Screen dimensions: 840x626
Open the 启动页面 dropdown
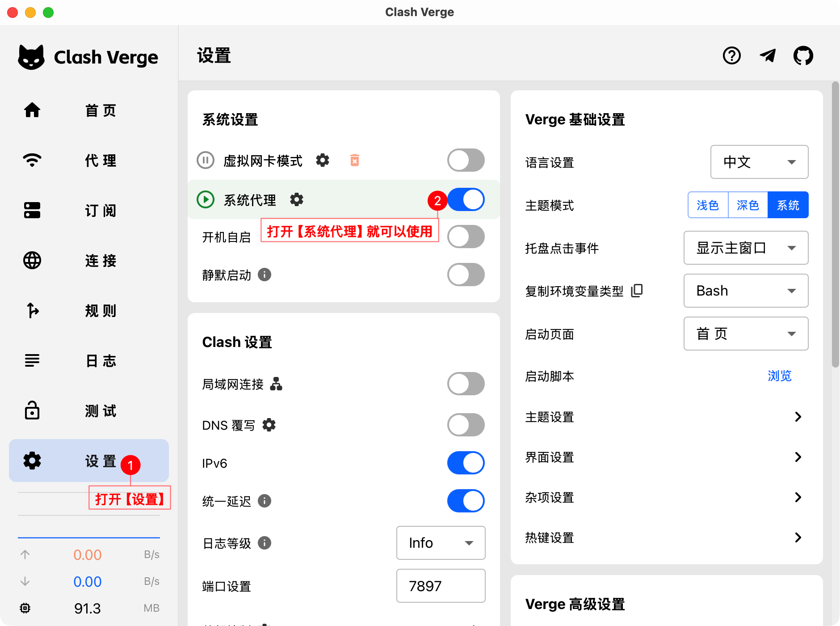click(x=746, y=334)
